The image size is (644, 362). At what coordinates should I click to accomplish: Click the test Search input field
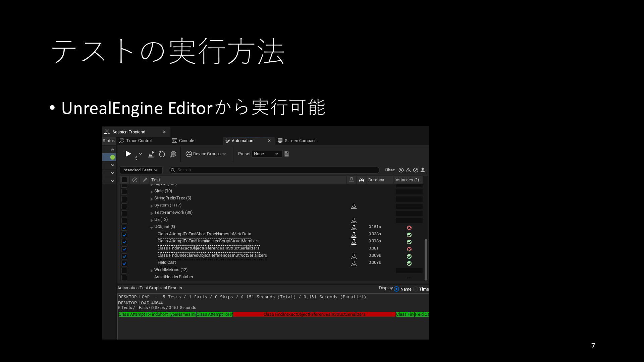click(x=274, y=170)
